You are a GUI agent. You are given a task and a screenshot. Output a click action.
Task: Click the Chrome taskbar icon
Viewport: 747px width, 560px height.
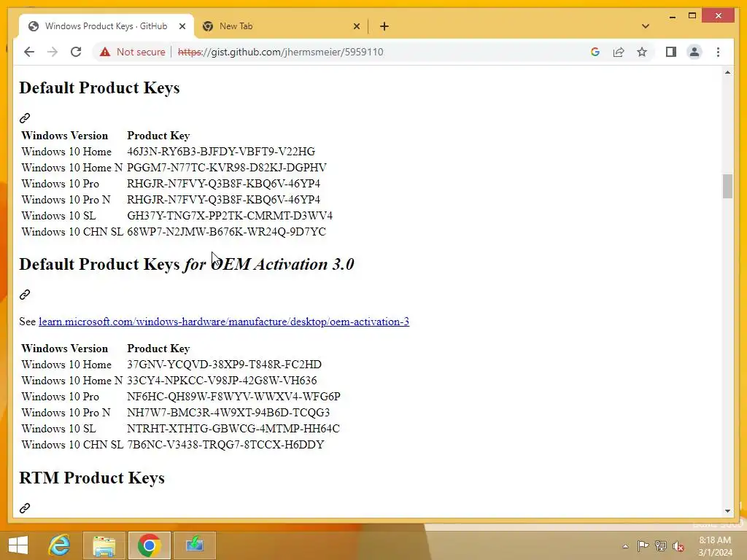[x=149, y=545]
